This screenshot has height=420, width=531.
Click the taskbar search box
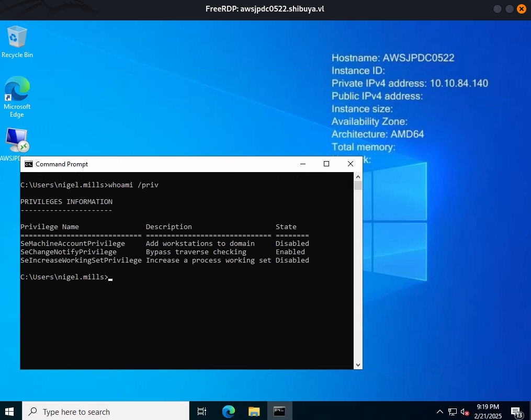pyautogui.click(x=106, y=412)
